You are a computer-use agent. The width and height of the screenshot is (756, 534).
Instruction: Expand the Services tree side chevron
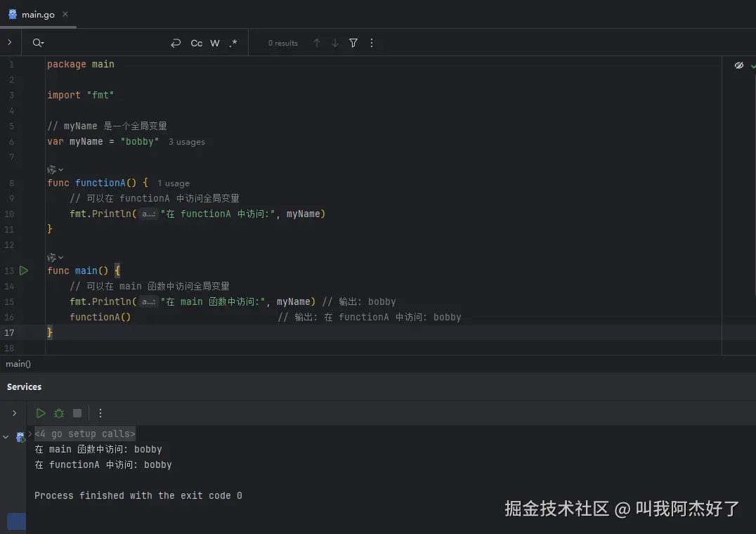(x=15, y=413)
